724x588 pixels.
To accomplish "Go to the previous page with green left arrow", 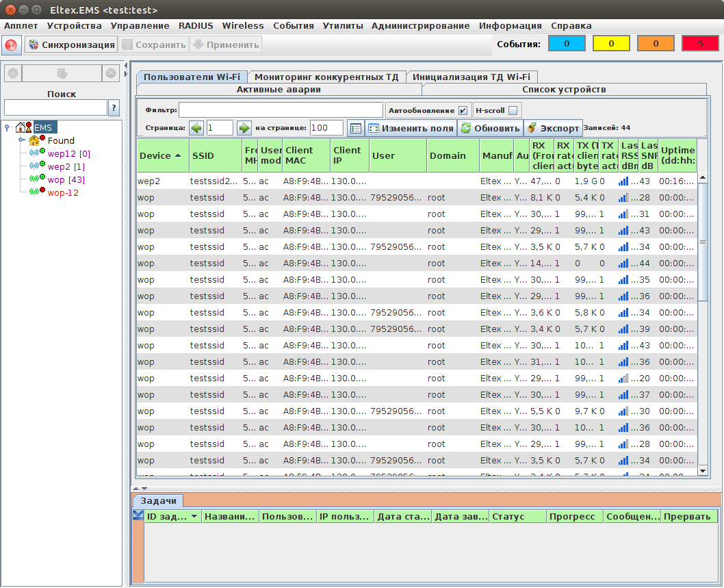I will 196,128.
